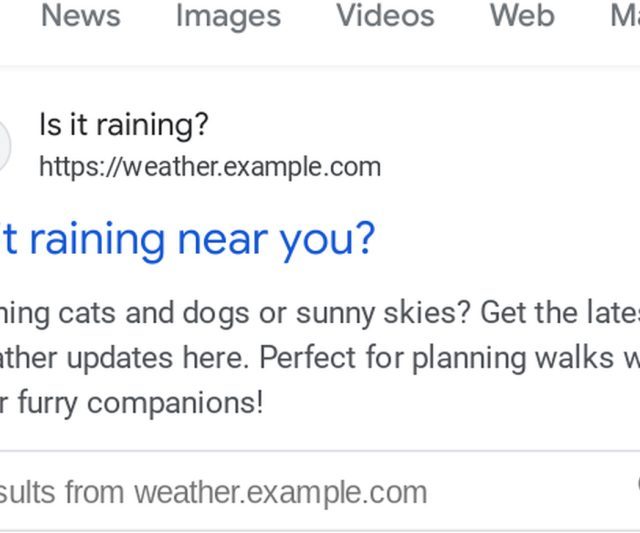This screenshot has width=640, height=533.
Task: Click 'example.com' in the site URL line
Action: point(302,168)
